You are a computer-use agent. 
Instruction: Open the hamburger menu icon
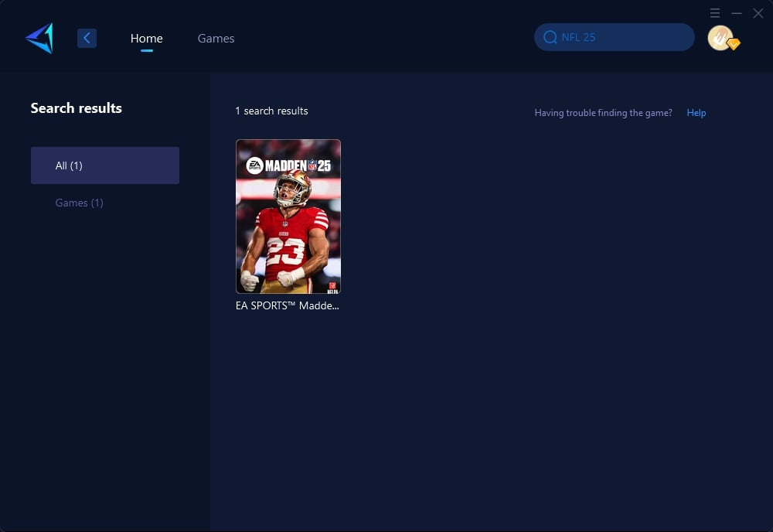click(x=715, y=13)
